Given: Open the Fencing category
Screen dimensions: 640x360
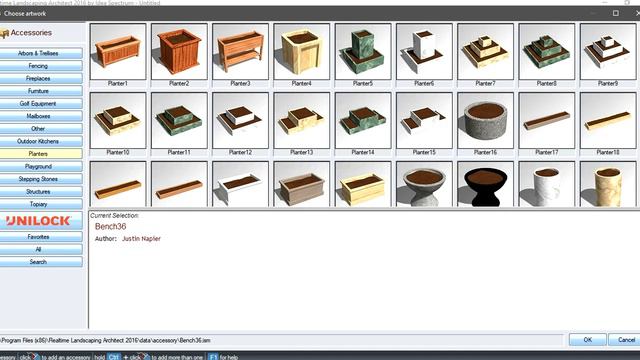Looking at the screenshot, I should pos(41,66).
